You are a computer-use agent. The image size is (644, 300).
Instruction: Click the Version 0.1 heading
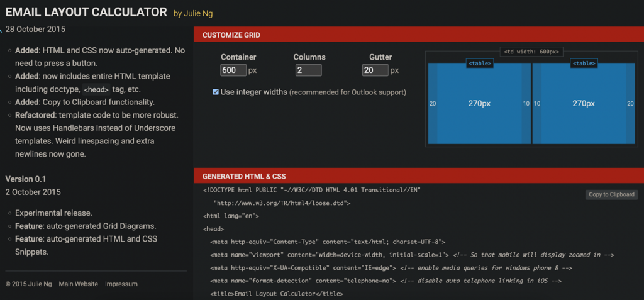(26, 179)
